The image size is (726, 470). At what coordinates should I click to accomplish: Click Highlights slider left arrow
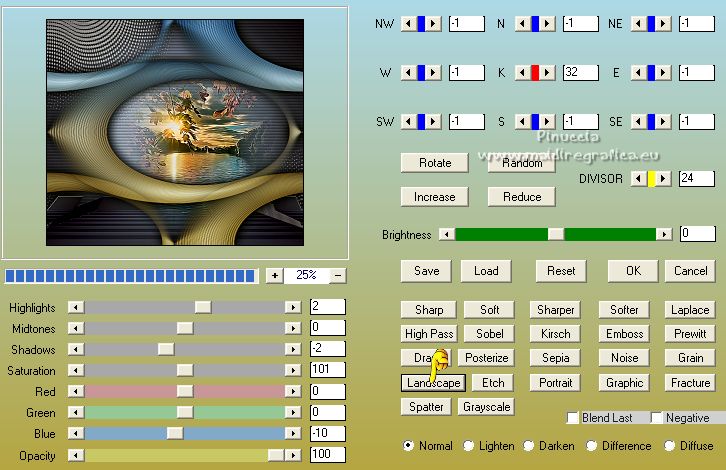[76, 307]
